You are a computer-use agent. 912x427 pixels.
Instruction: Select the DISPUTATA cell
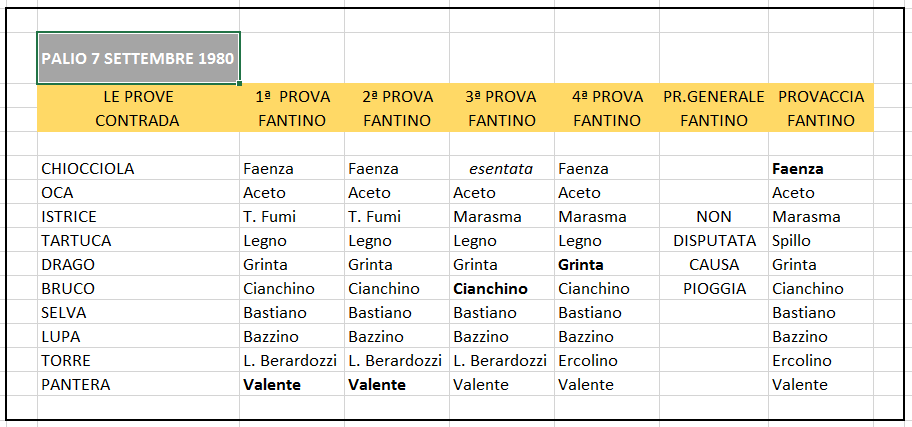tap(714, 241)
